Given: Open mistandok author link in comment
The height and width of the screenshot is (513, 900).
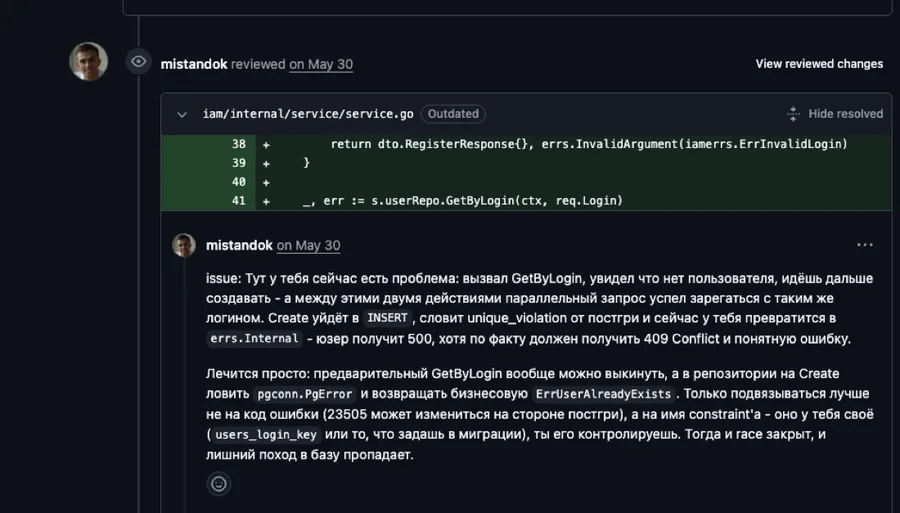Looking at the screenshot, I should [x=239, y=245].
